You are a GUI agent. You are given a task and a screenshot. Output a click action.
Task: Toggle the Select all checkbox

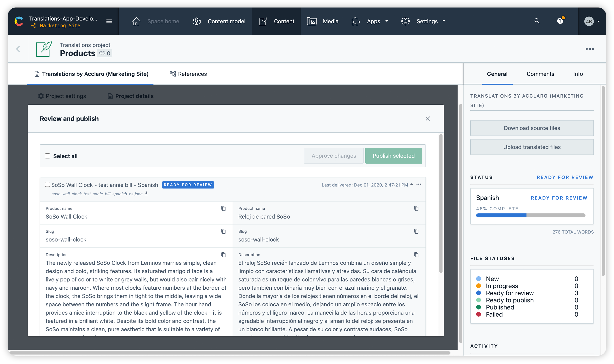pyautogui.click(x=47, y=155)
